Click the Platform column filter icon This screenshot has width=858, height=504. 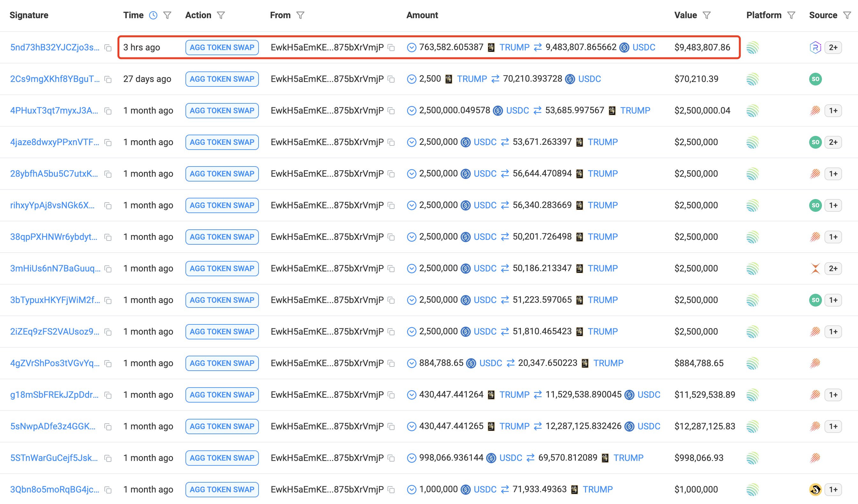791,15
